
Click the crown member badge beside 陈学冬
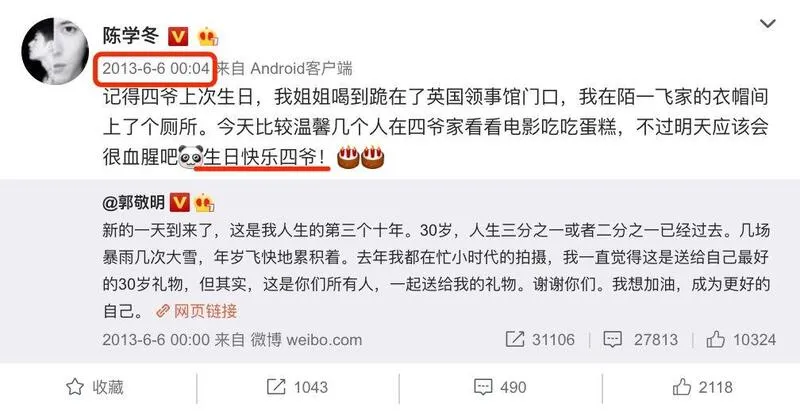click(208, 37)
